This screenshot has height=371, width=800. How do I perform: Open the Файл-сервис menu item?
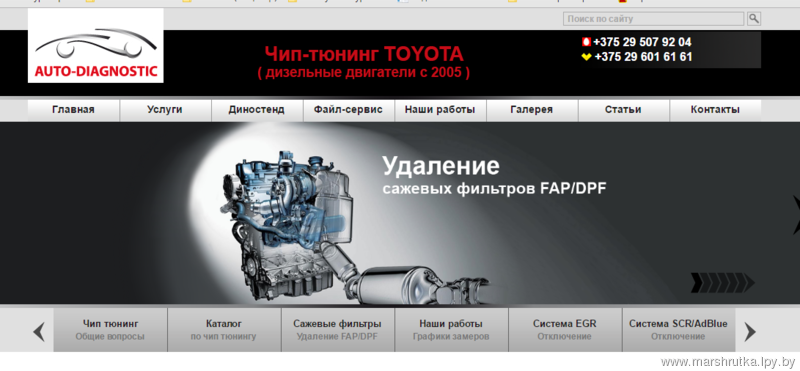[348, 110]
